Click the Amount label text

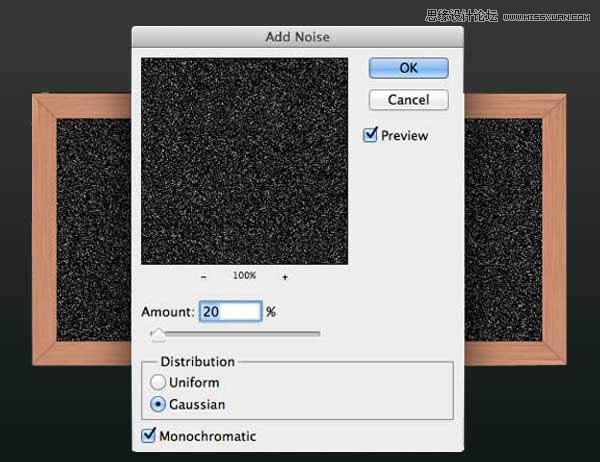tap(168, 312)
